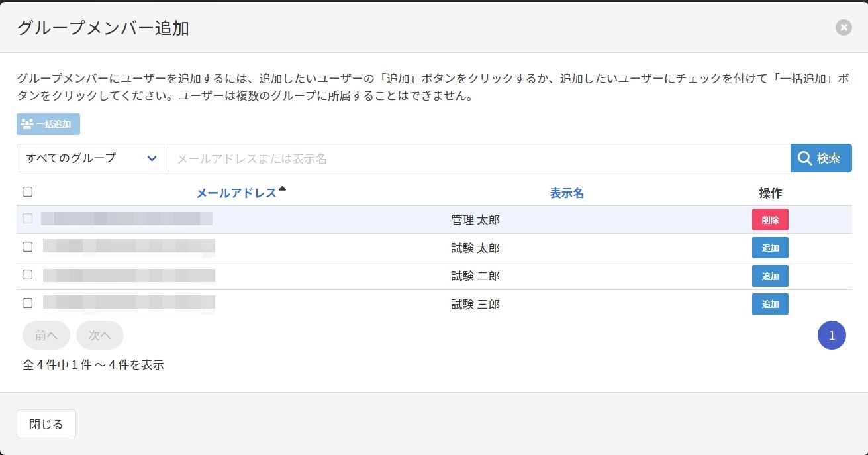Toggle the select-all checkbox in table header
Screen dimensions: 868x455
click(27, 192)
